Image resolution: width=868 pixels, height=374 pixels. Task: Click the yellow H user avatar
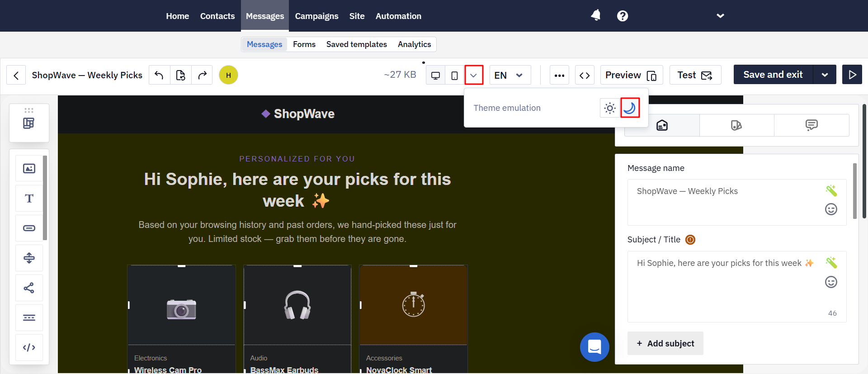click(228, 75)
